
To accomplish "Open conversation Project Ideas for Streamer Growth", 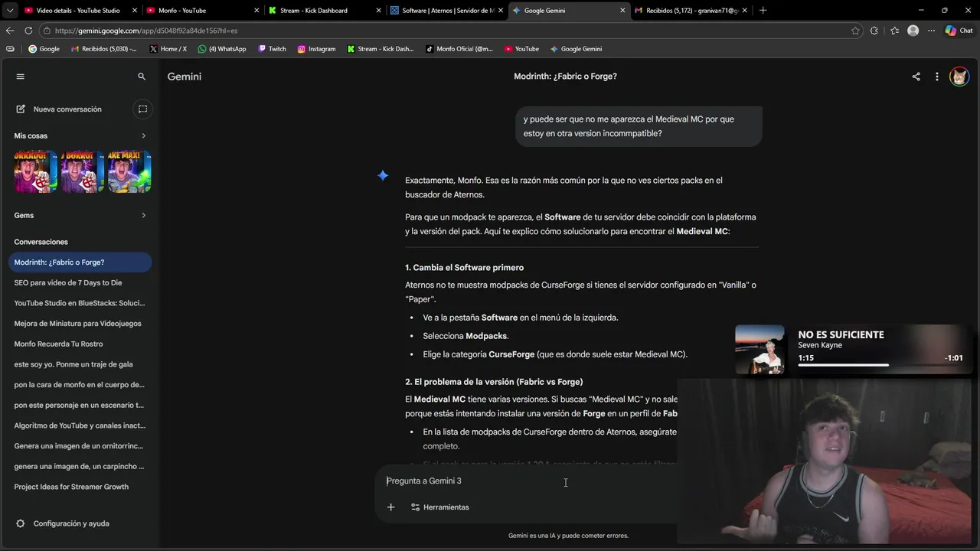I will pyautogui.click(x=80, y=487).
